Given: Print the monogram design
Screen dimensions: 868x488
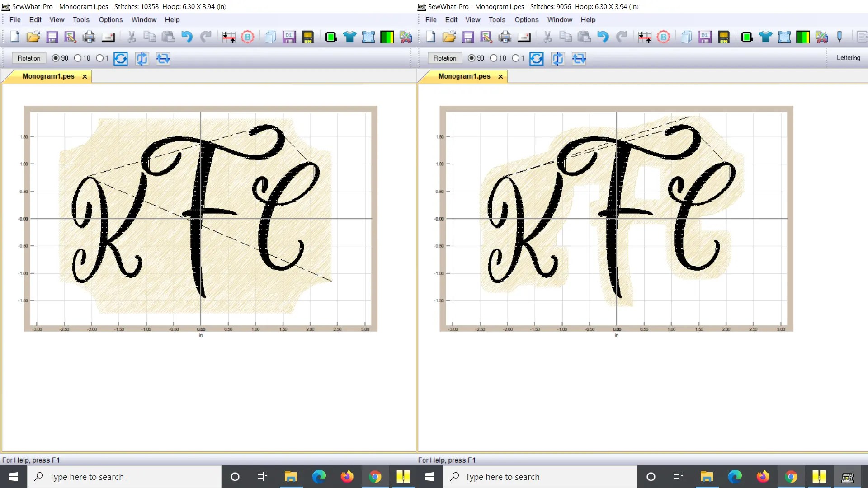Looking at the screenshot, I should 89,37.
